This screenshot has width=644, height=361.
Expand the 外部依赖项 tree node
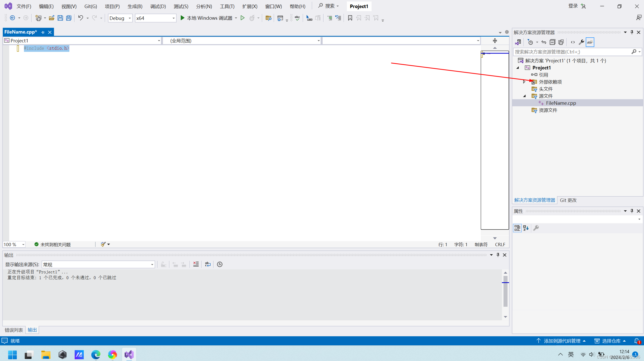(524, 82)
